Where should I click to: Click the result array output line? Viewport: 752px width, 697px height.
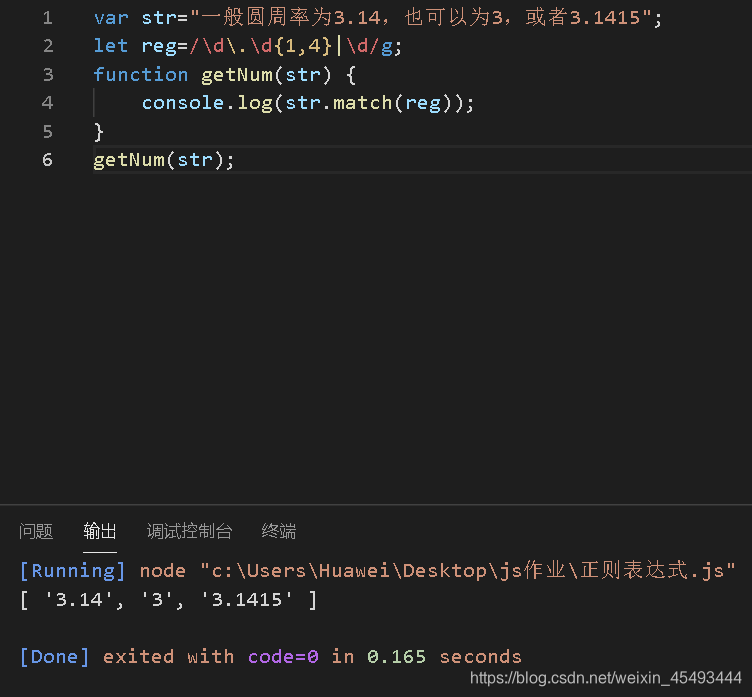(168, 600)
